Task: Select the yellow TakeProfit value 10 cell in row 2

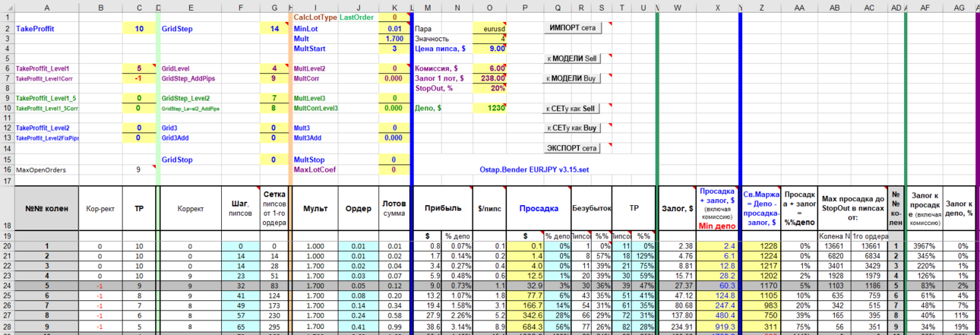Action: (138, 28)
